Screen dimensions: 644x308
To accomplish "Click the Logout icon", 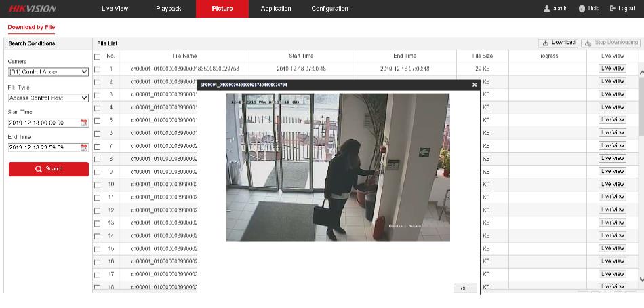I will [x=613, y=9].
